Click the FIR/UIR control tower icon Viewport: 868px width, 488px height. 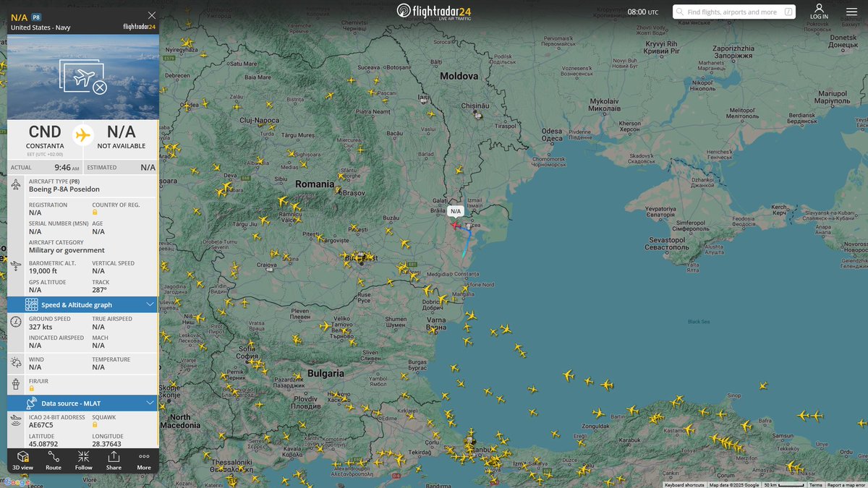click(x=16, y=384)
